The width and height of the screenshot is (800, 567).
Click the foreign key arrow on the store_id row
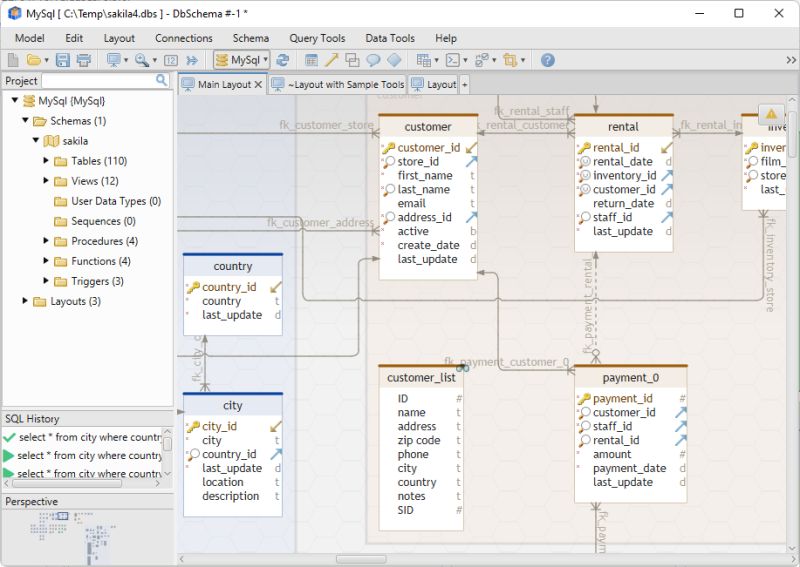(471, 162)
